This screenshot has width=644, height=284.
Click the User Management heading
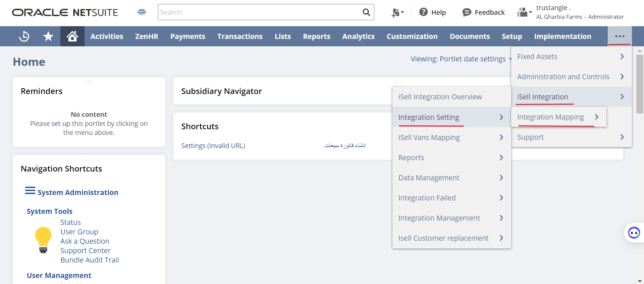[x=59, y=275]
